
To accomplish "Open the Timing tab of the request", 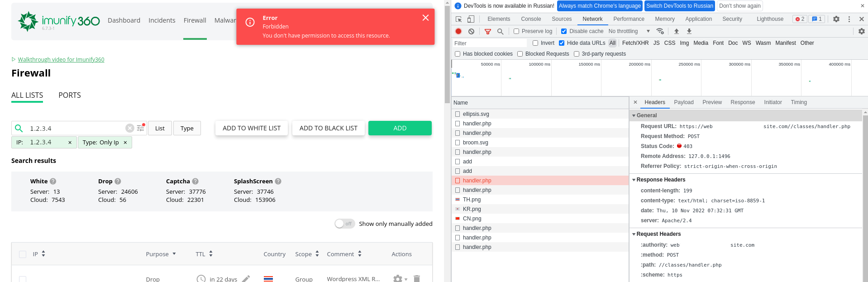I will (x=799, y=102).
